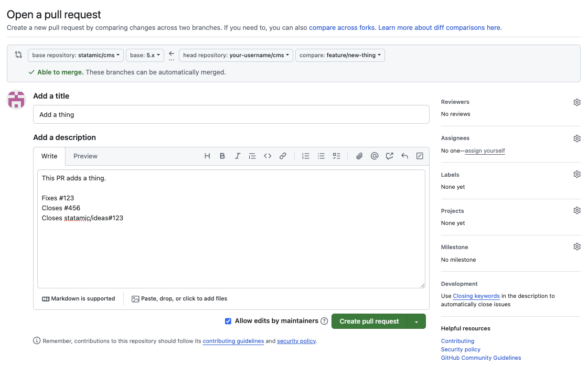
Task: Add a task list via the toolbar
Action: point(337,156)
